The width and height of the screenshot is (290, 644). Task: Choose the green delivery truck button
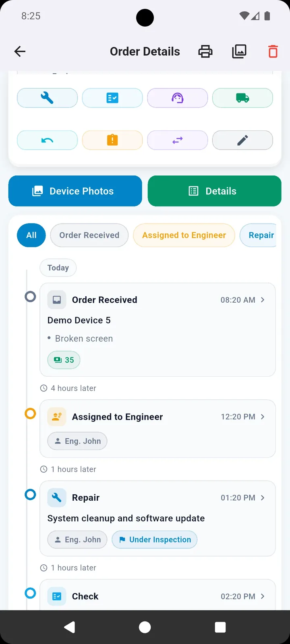point(242,98)
